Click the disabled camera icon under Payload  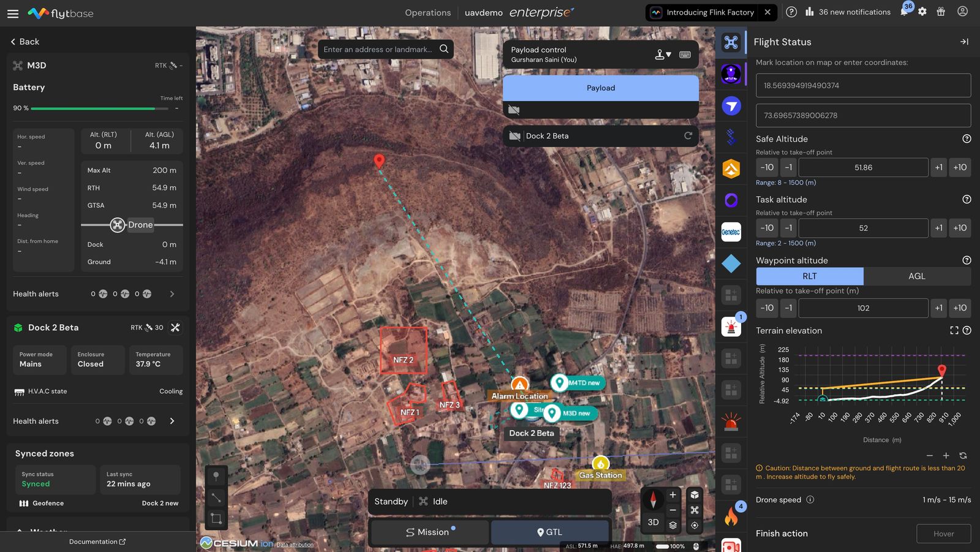coord(514,110)
